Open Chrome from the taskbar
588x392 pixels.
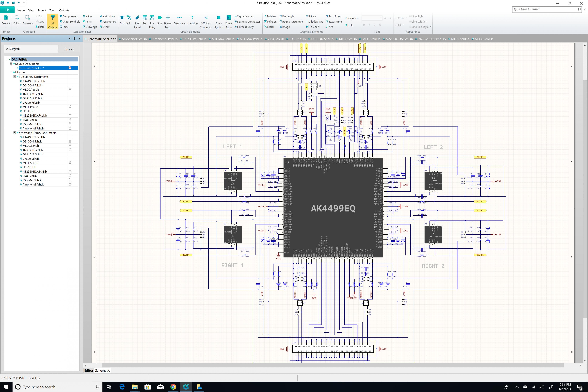[x=173, y=387]
